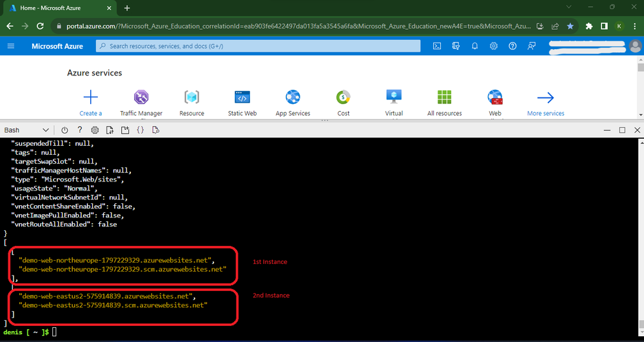Click the web preview icon in Cloud Shell toolbar

click(155, 130)
